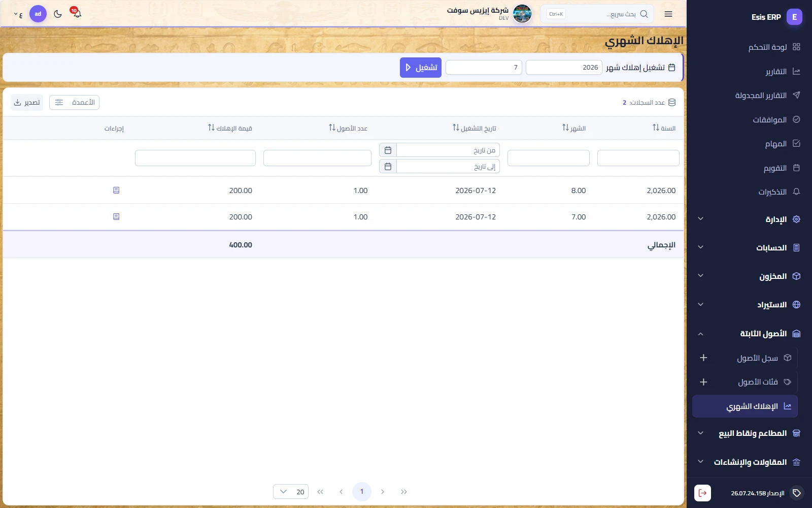The image size is (812, 508).
Task: Expand المخزون section
Action: 749,276
